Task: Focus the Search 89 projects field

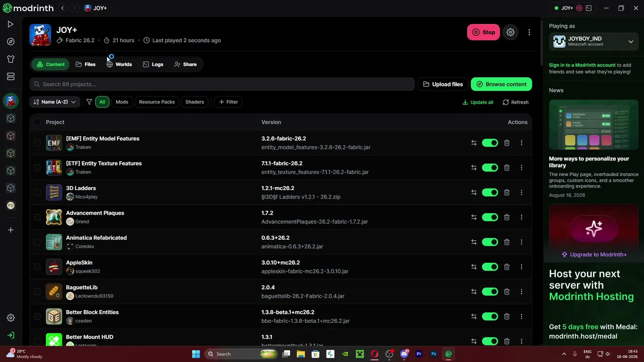Action: tap(222, 84)
